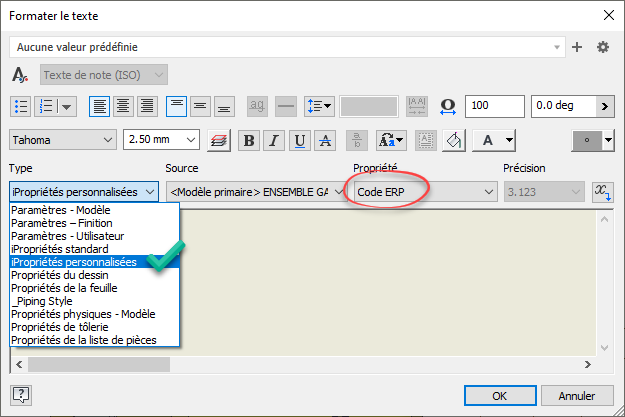Click the text layer stack icon
The image size is (625, 417).
tap(220, 140)
